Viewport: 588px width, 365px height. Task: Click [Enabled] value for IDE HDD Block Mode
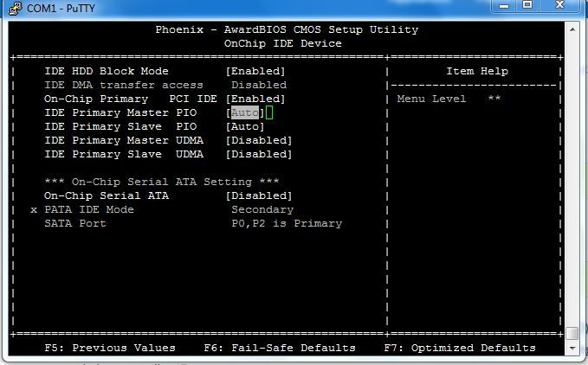pos(255,71)
